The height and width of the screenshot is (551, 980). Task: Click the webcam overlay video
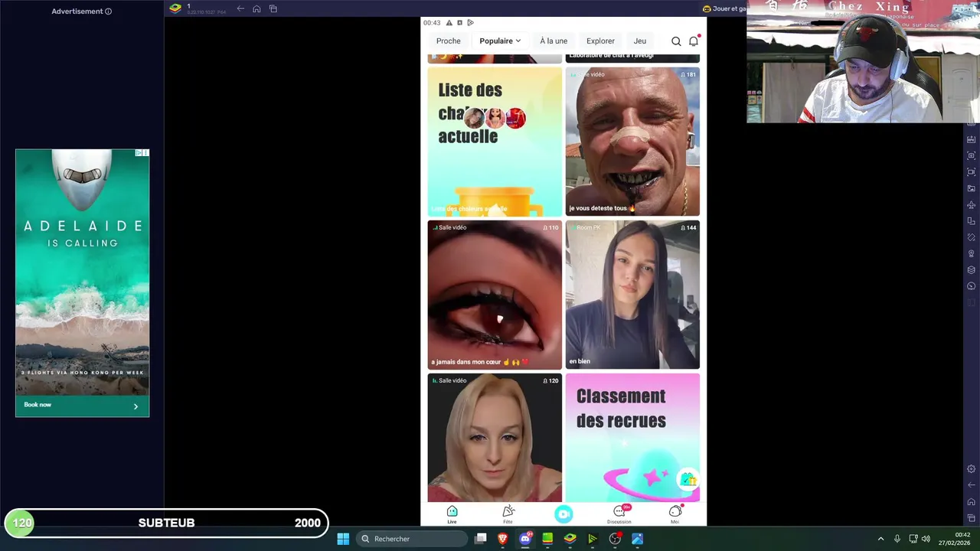862,61
